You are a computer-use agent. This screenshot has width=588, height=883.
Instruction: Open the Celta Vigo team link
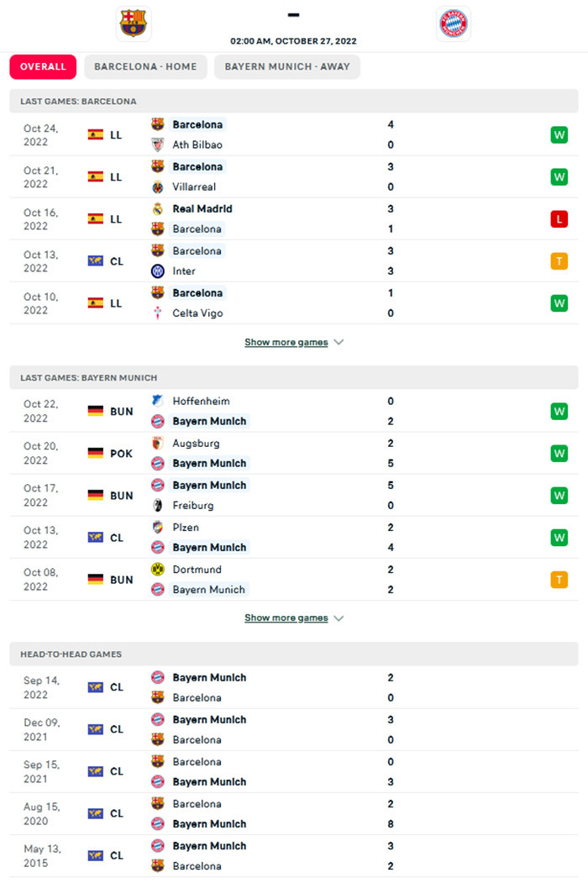[197, 313]
